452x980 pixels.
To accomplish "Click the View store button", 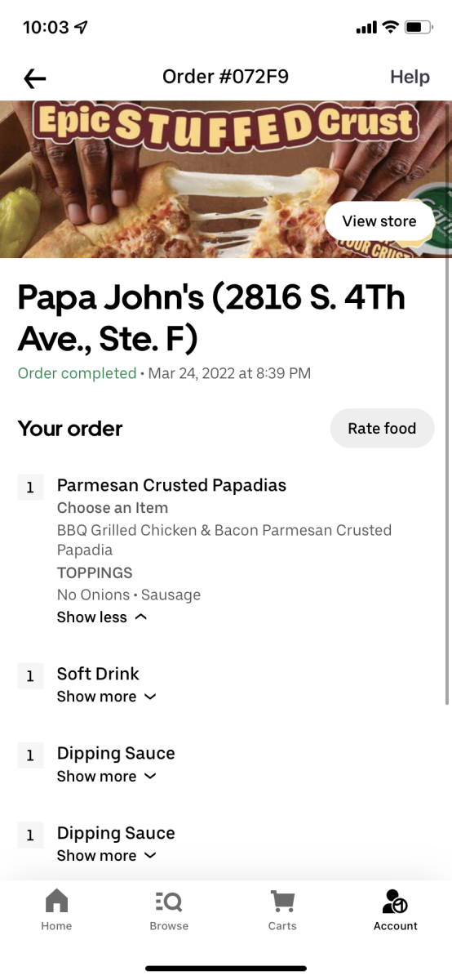I will click(379, 221).
